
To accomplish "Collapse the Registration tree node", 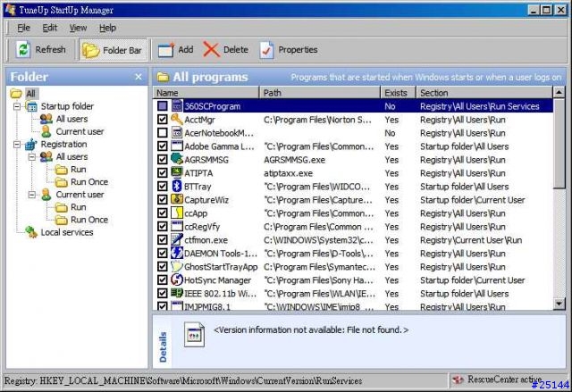I will 17,145.
